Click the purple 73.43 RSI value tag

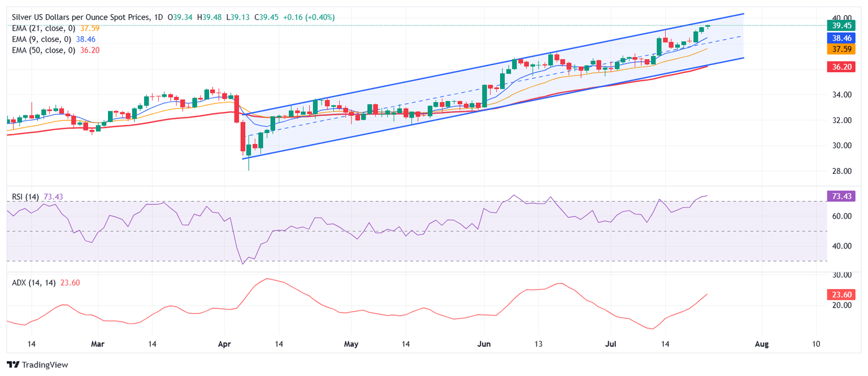pyautogui.click(x=840, y=196)
